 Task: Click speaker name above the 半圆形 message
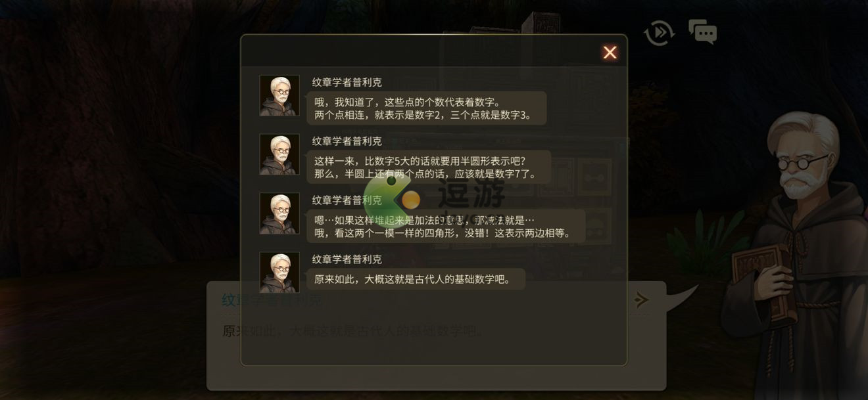tap(347, 141)
